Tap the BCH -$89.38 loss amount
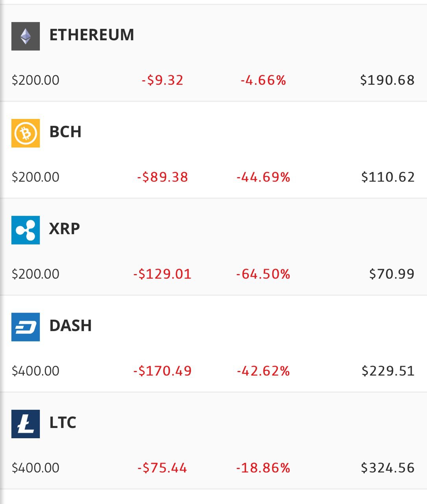This screenshot has height=504, width=427. [x=163, y=177]
